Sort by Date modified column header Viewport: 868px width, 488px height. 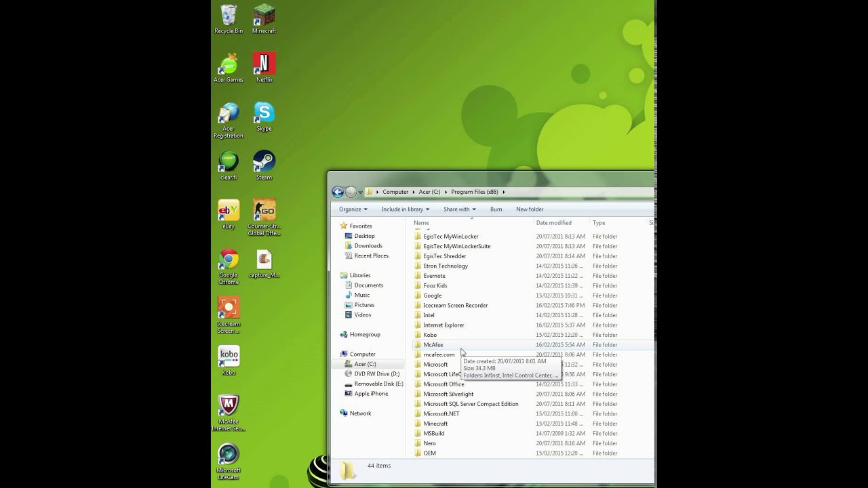pyautogui.click(x=560, y=223)
